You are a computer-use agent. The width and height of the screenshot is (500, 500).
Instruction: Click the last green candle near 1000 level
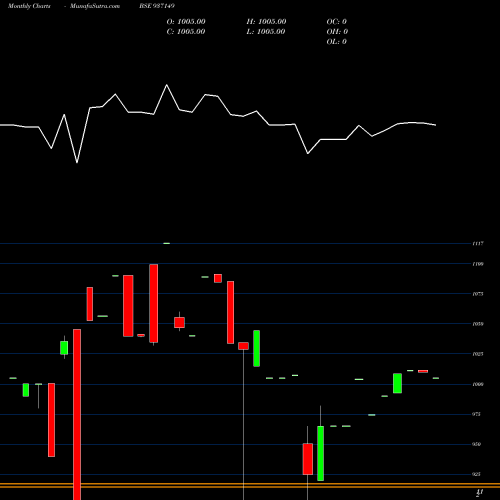click(397, 383)
